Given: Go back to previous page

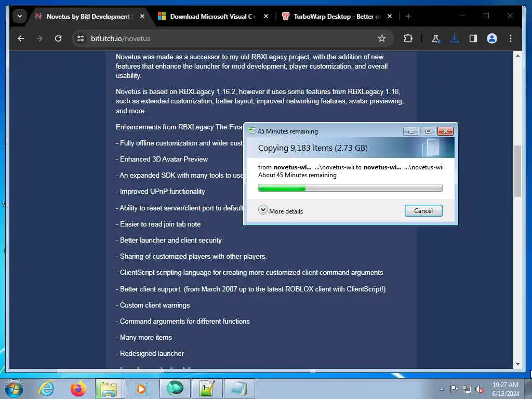Looking at the screenshot, I should tap(21, 38).
